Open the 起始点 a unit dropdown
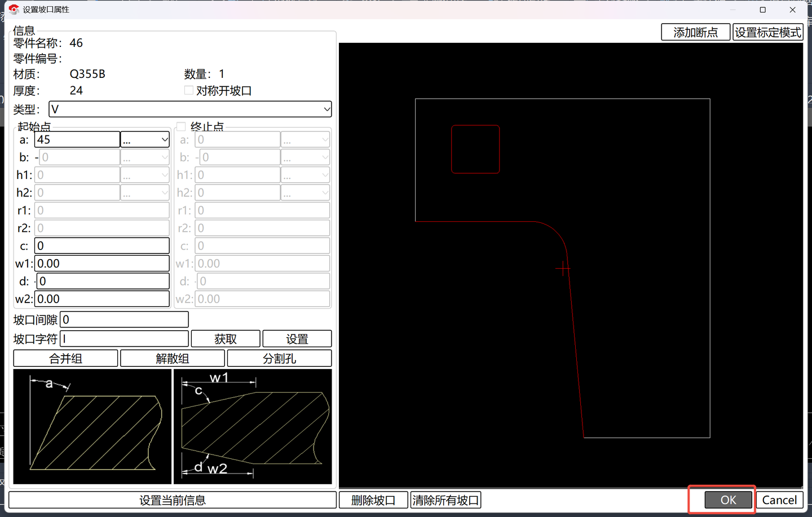 [x=145, y=139]
